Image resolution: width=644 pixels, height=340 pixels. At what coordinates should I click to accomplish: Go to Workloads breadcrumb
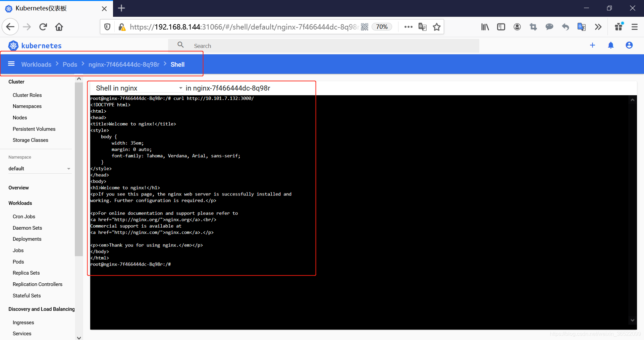tap(36, 64)
